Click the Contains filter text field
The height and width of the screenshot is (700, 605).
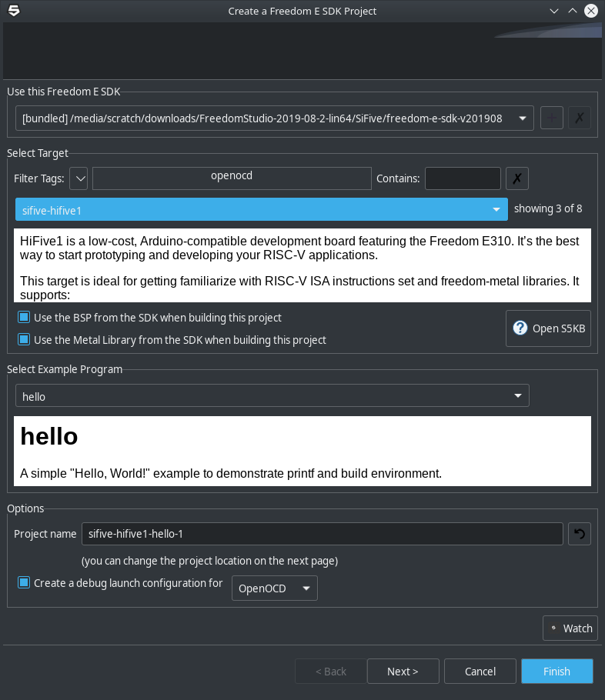click(463, 178)
